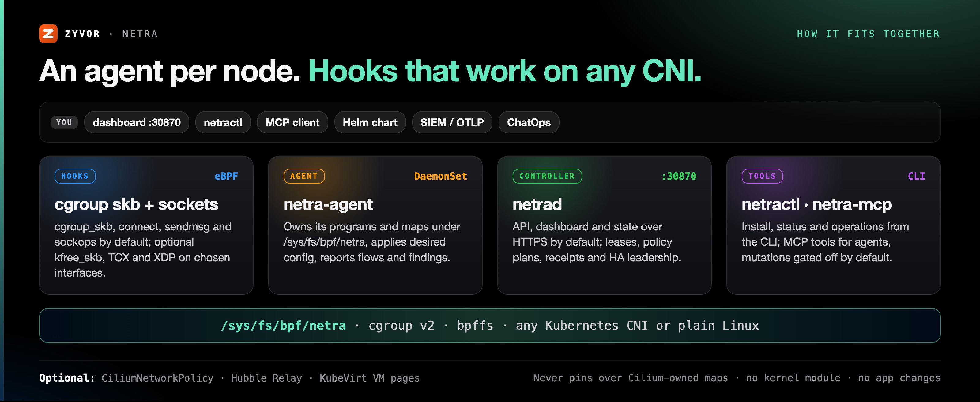This screenshot has height=402, width=980.
Task: Click the tools card description paragraph
Action: point(825,242)
